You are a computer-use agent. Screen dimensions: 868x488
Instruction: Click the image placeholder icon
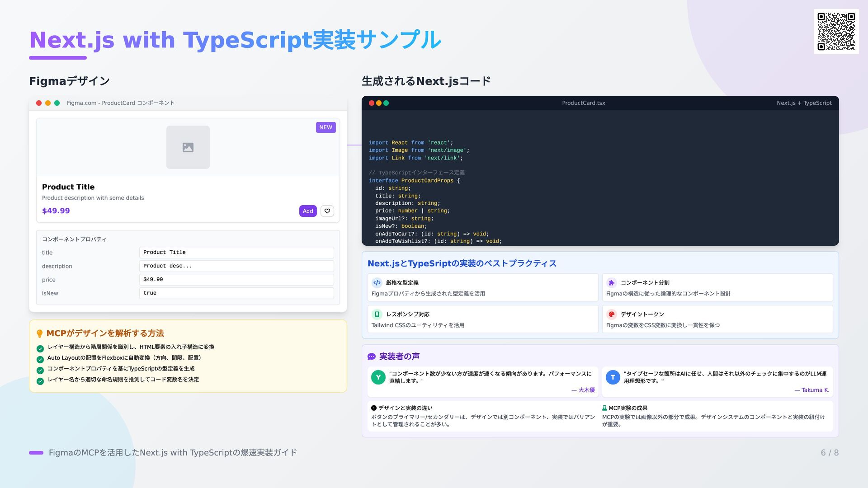(x=188, y=147)
